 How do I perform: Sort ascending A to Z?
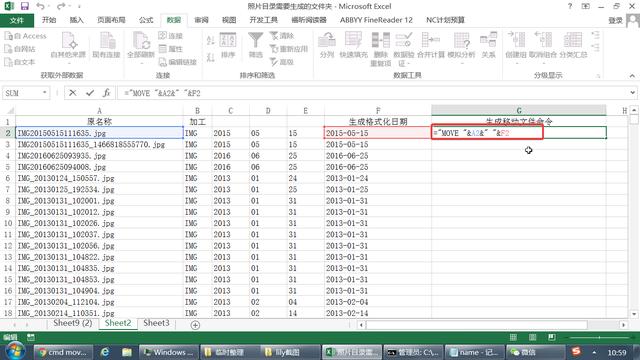pyautogui.click(x=210, y=40)
